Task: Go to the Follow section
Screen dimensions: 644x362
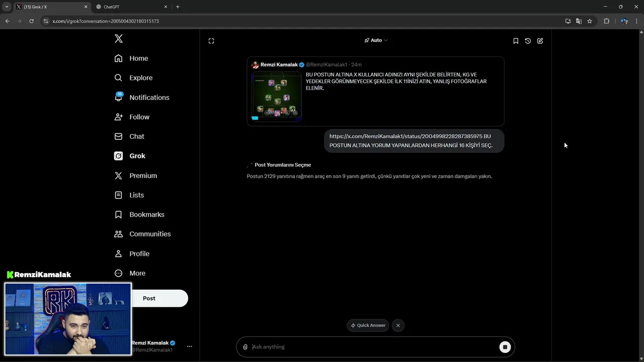Action: (132, 117)
